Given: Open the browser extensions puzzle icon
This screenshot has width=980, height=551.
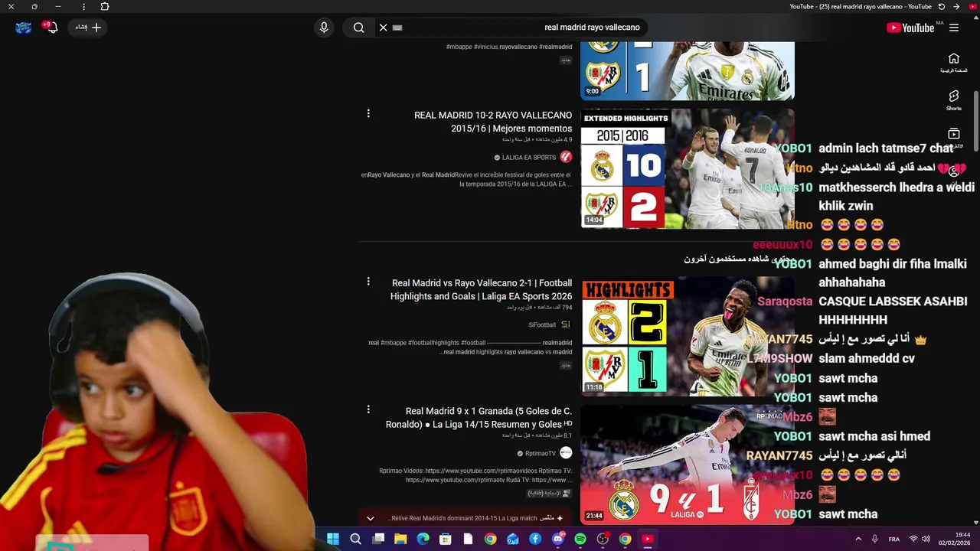Looking at the screenshot, I should tap(105, 6).
